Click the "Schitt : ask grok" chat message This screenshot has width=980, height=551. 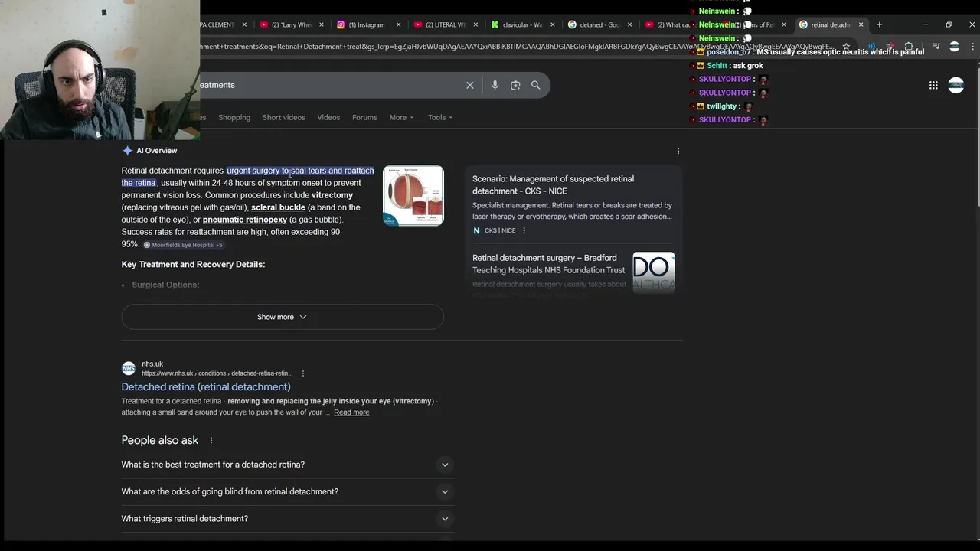coord(734,66)
